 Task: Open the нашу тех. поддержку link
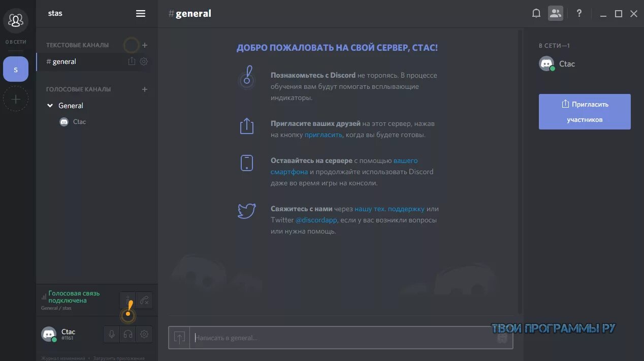[389, 209]
